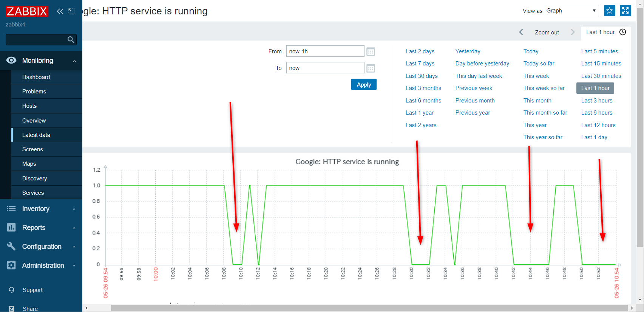Screen dimensions: 644x312
Task: Click the Reports chart icon
Action: [11, 227]
